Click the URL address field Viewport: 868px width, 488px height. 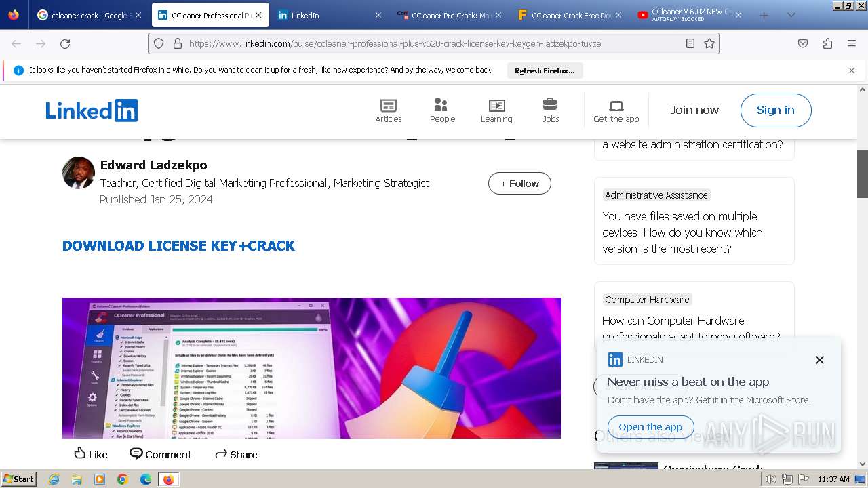point(434,43)
